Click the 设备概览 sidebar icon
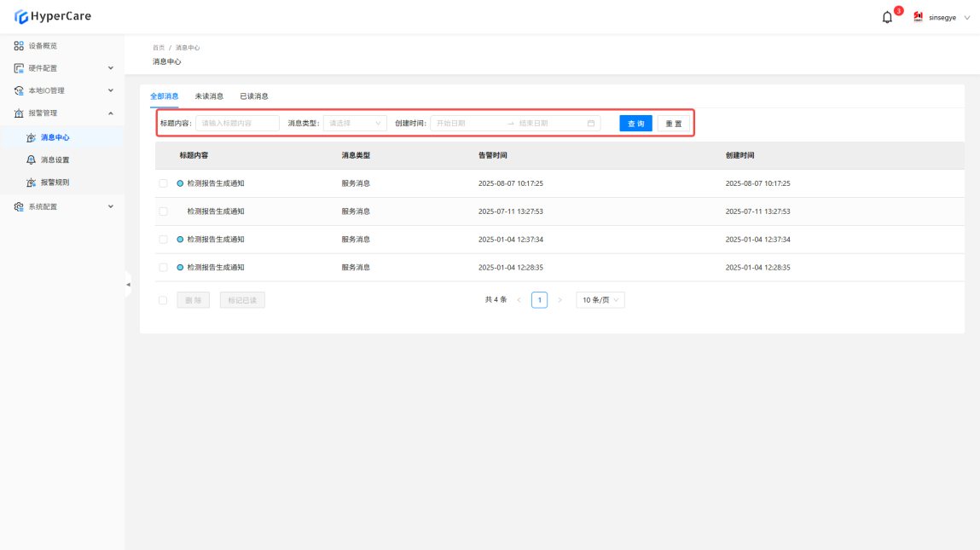The height and width of the screenshot is (550, 980). click(19, 46)
